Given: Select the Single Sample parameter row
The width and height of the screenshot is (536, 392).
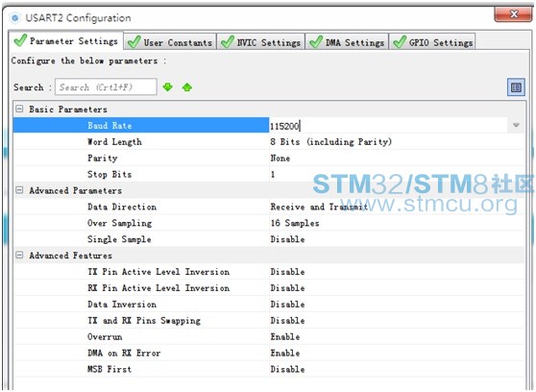Looking at the screenshot, I should (x=269, y=239).
